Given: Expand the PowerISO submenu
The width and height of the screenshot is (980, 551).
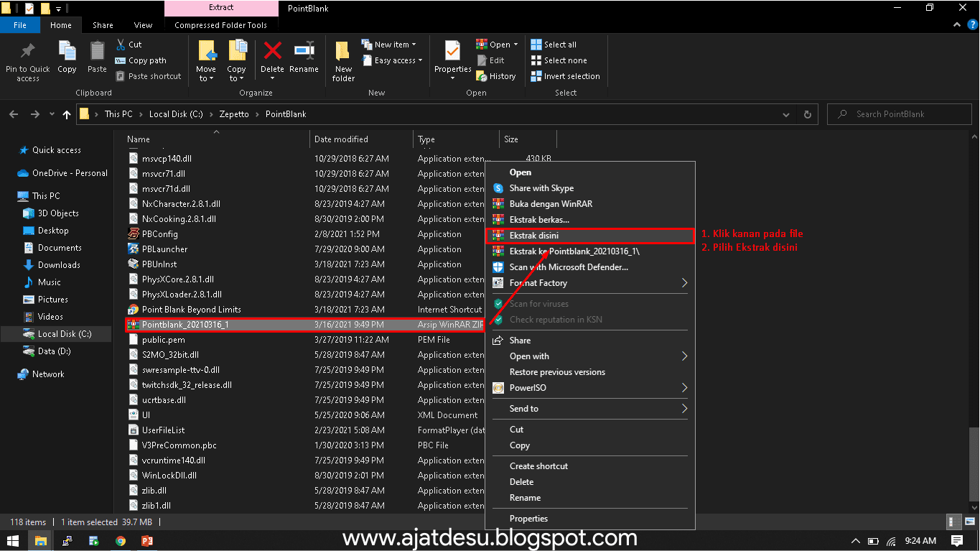Looking at the screenshot, I should (x=590, y=388).
